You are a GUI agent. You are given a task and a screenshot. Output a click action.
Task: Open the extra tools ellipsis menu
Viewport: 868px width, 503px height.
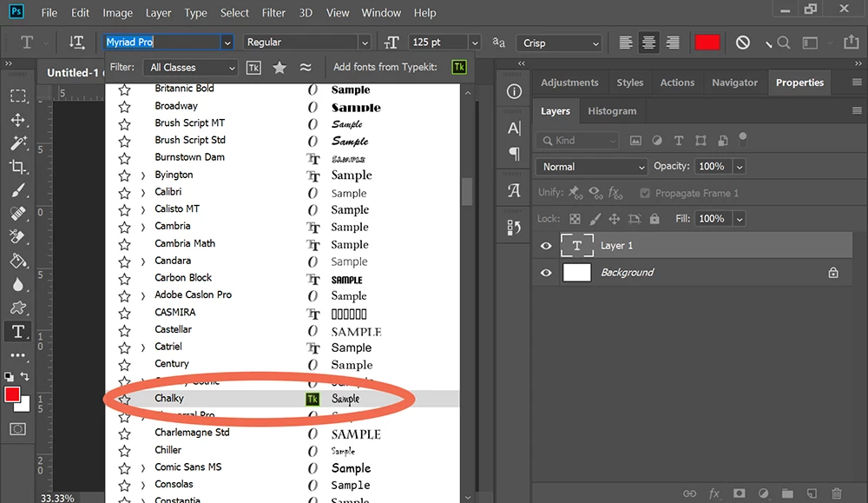tap(17, 355)
